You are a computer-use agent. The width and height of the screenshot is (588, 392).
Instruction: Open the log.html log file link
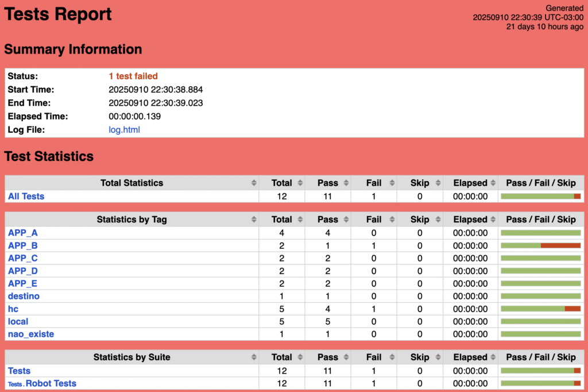point(124,130)
